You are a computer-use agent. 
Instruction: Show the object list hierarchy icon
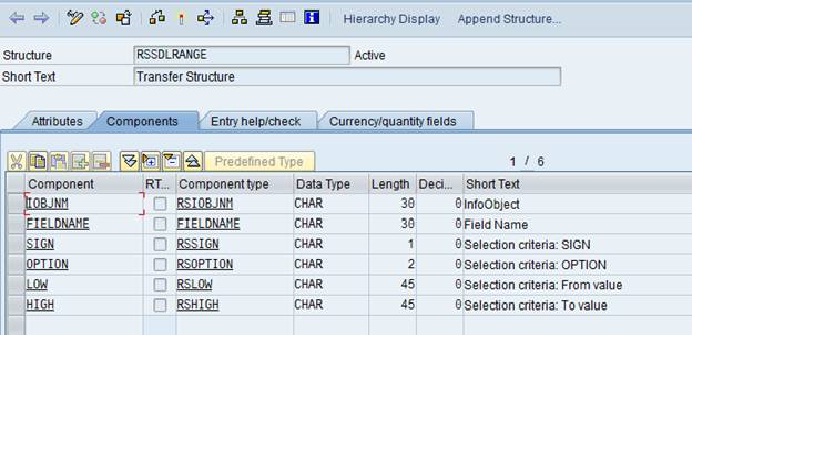[239, 18]
